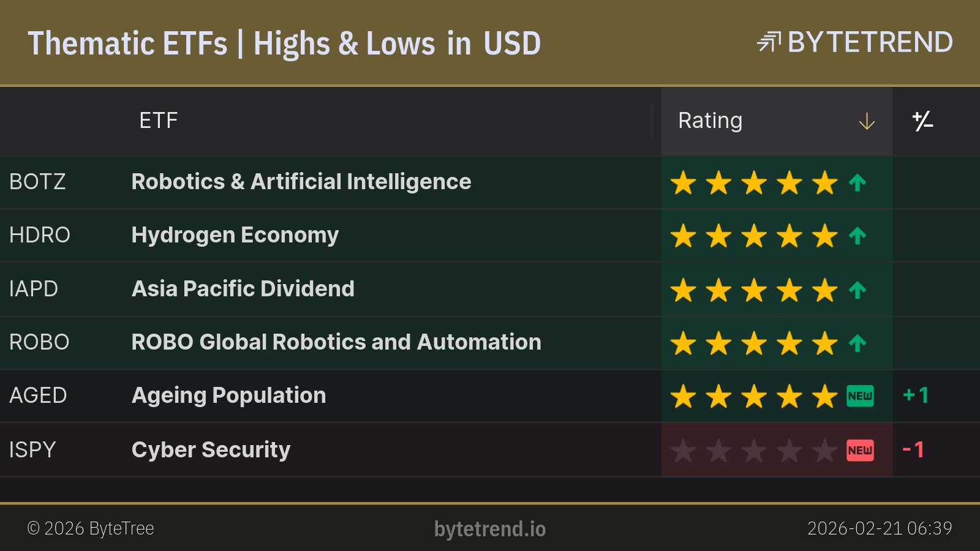Click the greyed-out stars for Cyber Security
This screenshot has height=551, width=980.
tap(754, 451)
